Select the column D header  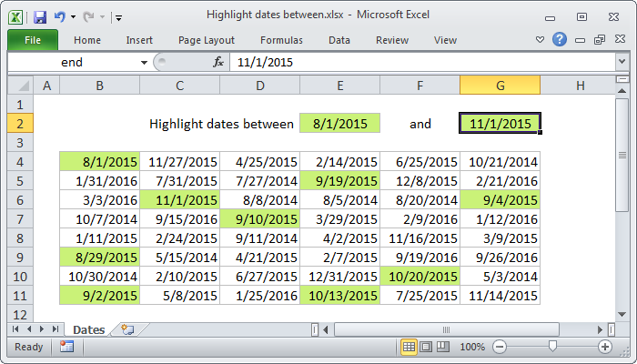click(x=259, y=86)
